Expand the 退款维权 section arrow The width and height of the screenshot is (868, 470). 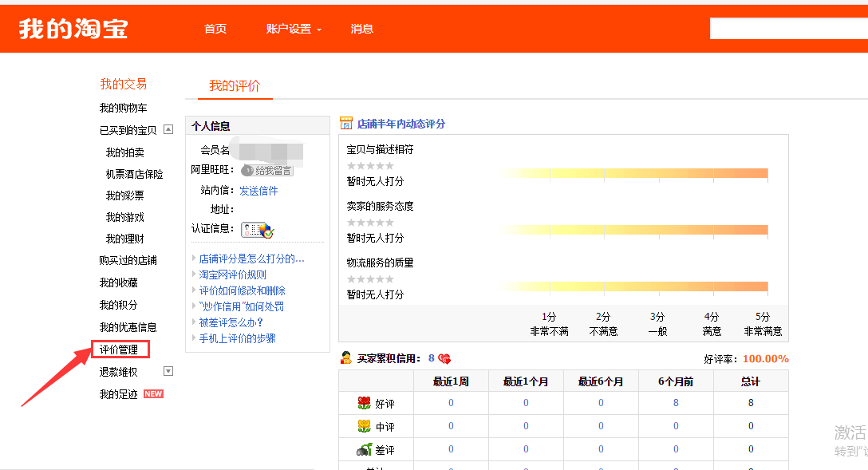pyautogui.click(x=168, y=371)
